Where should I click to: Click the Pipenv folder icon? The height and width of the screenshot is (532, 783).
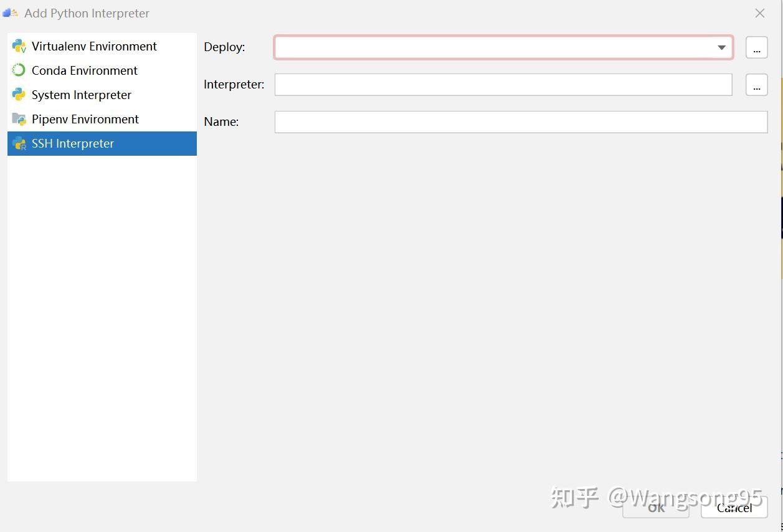(x=19, y=119)
